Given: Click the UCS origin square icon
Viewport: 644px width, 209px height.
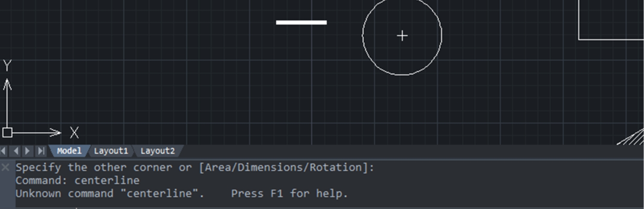Looking at the screenshot, I should tap(7, 132).
